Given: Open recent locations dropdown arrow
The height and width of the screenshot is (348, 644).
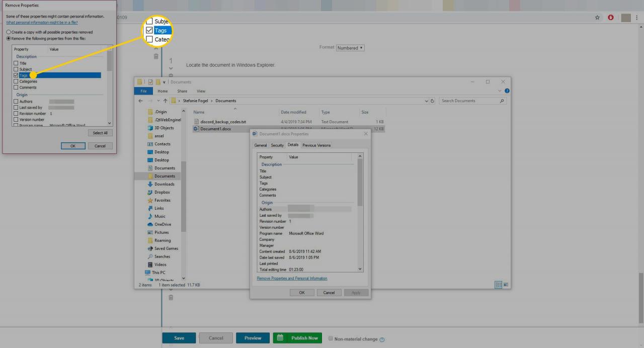Looking at the screenshot, I should pos(158,101).
